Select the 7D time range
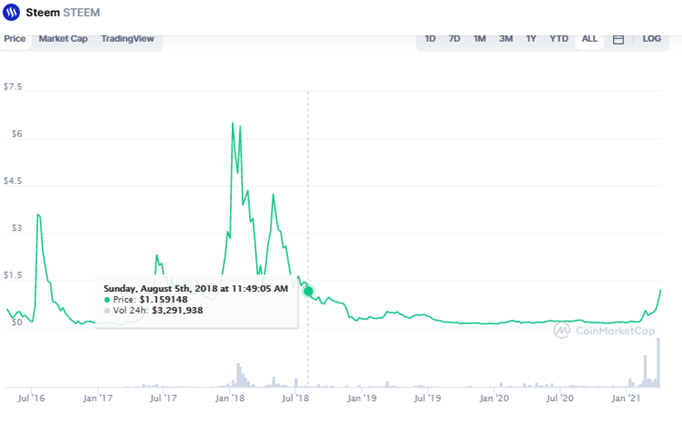Screen dimensions: 682x424 454,39
